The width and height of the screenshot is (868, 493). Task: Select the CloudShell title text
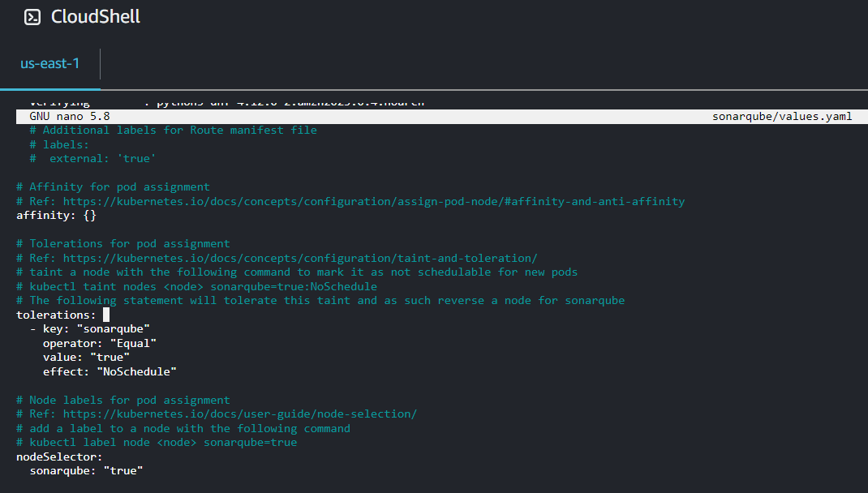(95, 16)
